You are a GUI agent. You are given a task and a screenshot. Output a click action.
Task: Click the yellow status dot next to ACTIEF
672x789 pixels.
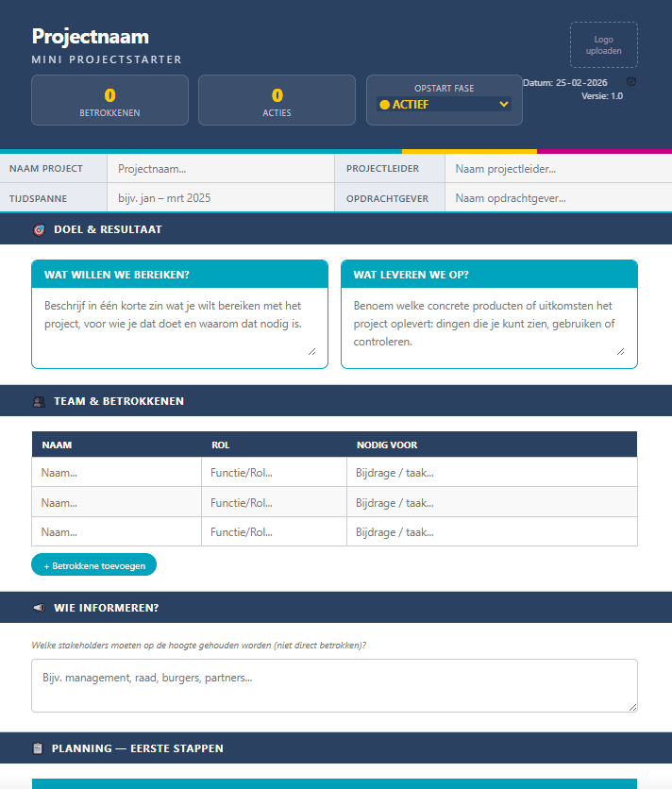tap(385, 105)
